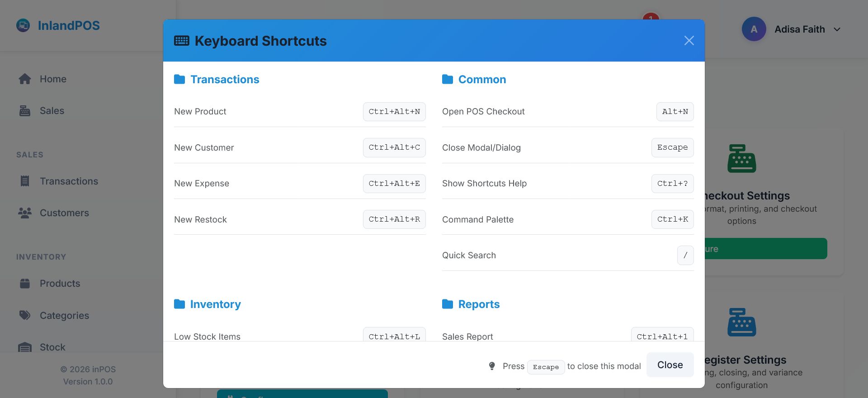The height and width of the screenshot is (398, 868).
Task: Click the InlandPOS logo icon
Action: 23,25
